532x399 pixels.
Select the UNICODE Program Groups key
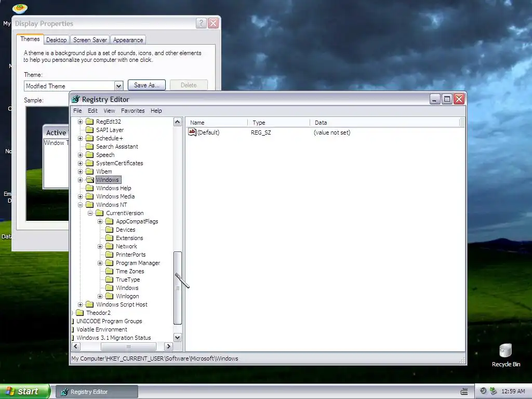(109, 321)
